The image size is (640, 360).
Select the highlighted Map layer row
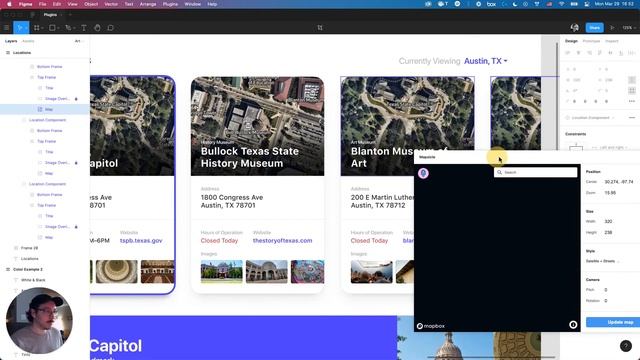click(x=45, y=109)
